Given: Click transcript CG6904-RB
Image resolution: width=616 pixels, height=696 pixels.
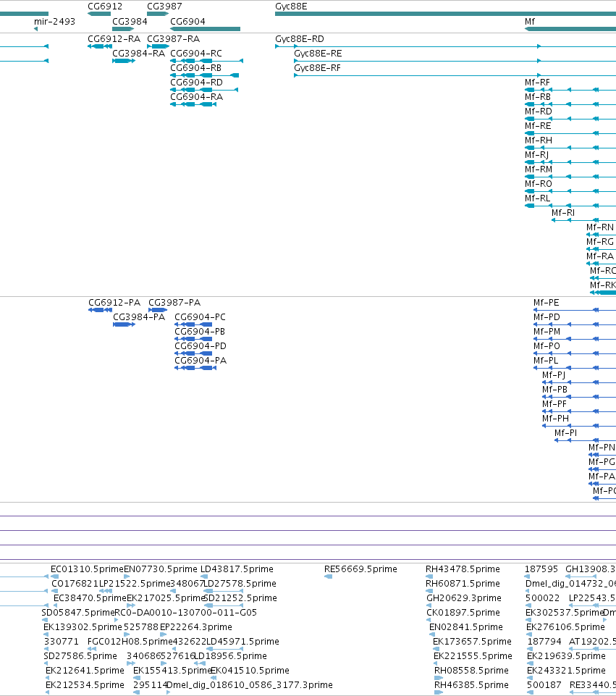Looking at the screenshot, I should [195, 68].
